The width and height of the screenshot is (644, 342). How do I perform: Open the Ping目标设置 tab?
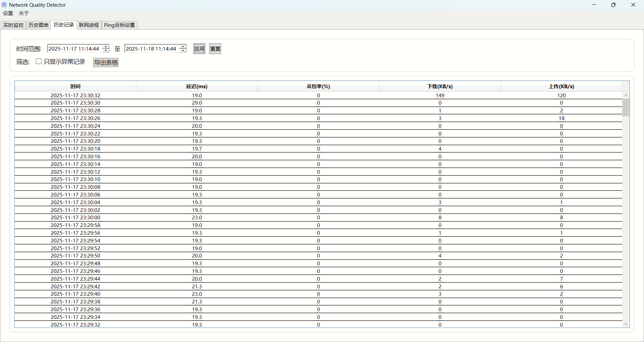[x=119, y=25]
